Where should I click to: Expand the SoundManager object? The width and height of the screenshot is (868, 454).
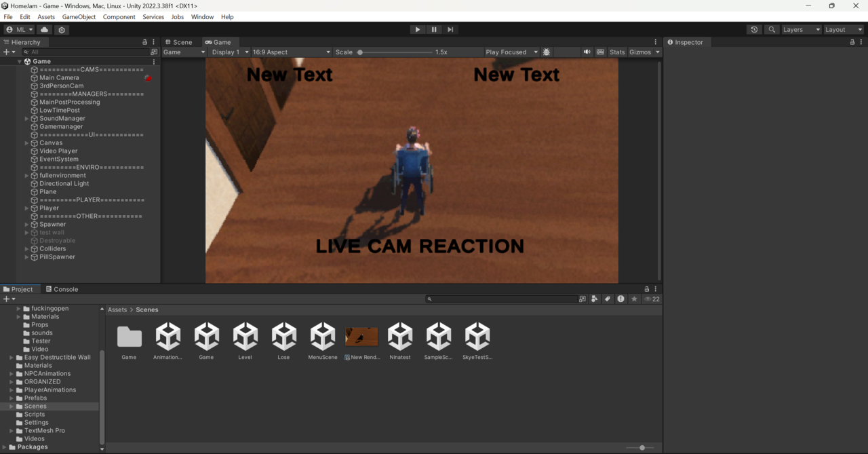click(x=27, y=119)
